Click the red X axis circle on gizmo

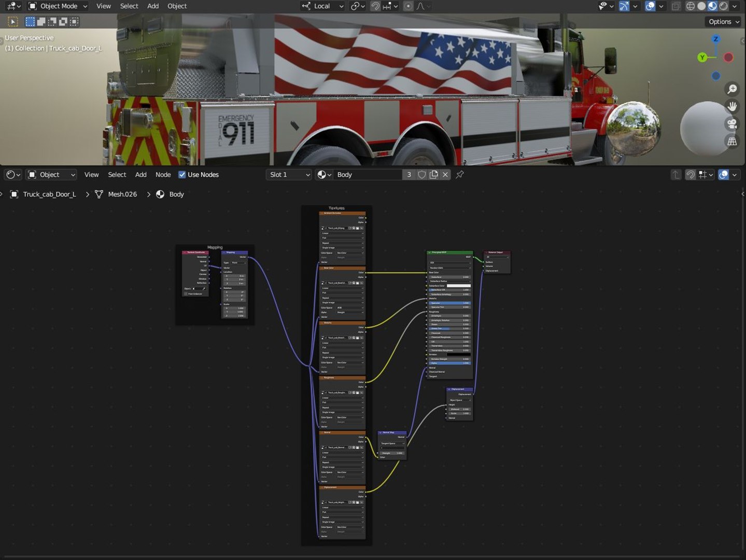pos(728,58)
